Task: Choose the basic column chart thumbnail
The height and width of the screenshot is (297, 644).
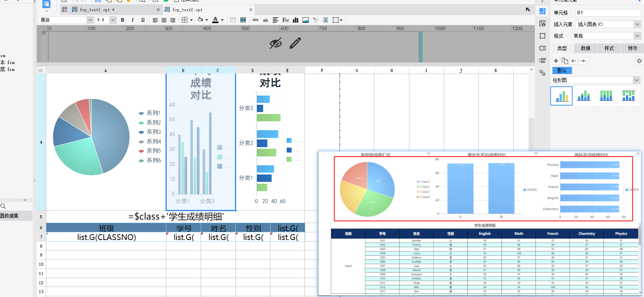Action: (561, 96)
